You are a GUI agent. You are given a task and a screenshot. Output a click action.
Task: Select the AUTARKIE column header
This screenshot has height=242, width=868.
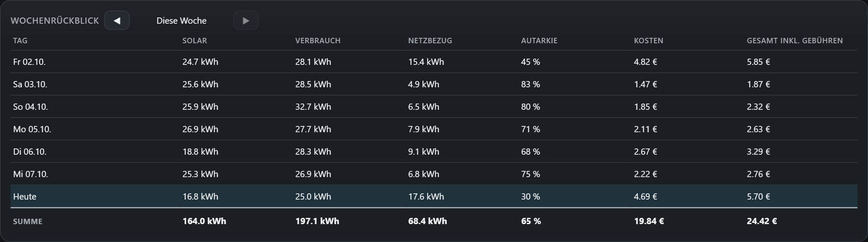point(539,40)
